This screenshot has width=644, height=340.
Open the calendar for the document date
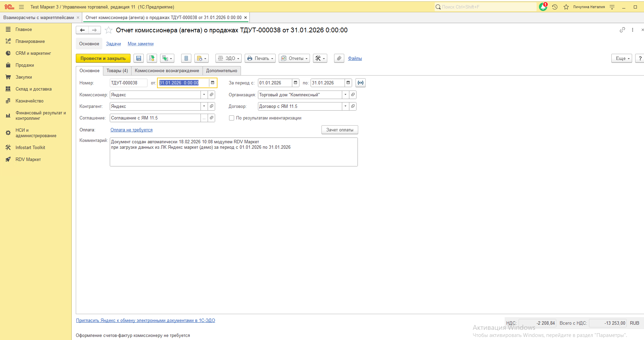pyautogui.click(x=213, y=83)
